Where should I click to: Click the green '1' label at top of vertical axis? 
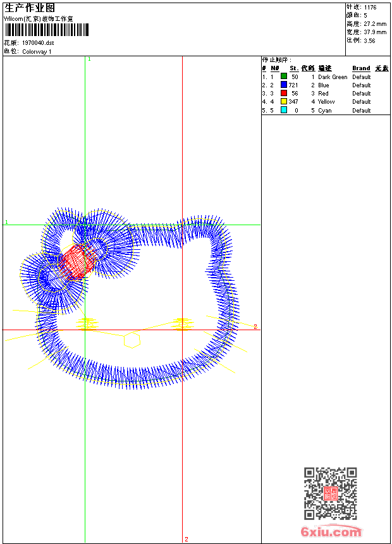tap(90, 59)
